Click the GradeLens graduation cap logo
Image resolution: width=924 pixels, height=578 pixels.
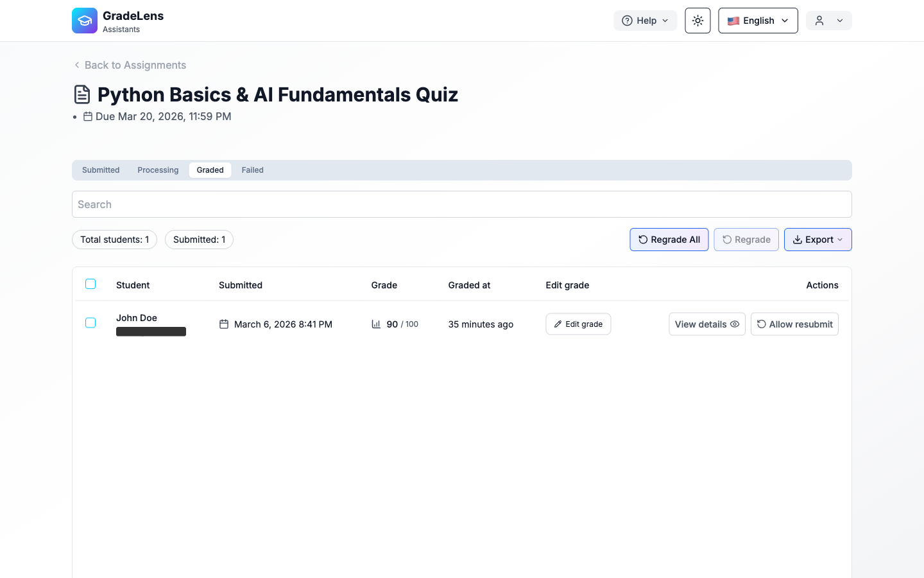point(85,21)
